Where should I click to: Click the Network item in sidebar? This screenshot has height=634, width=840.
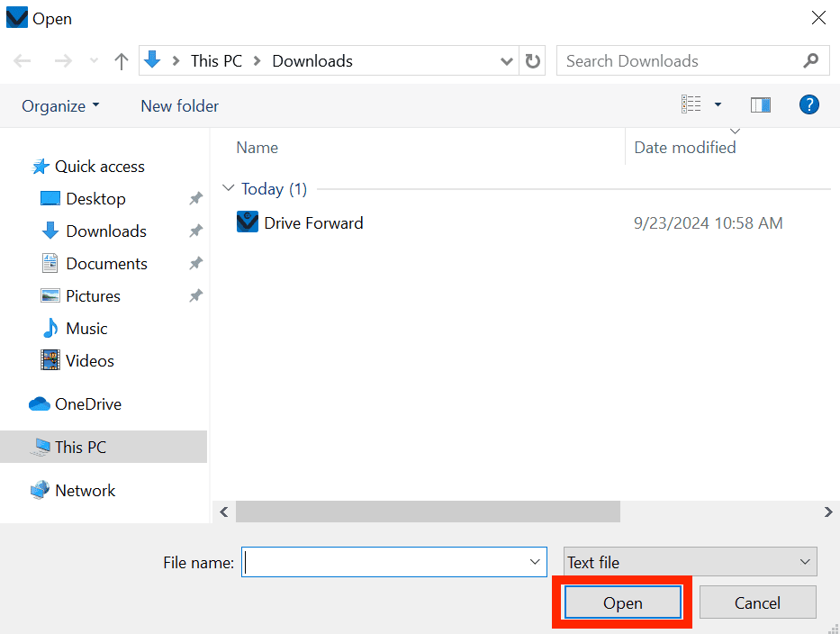[x=85, y=490]
